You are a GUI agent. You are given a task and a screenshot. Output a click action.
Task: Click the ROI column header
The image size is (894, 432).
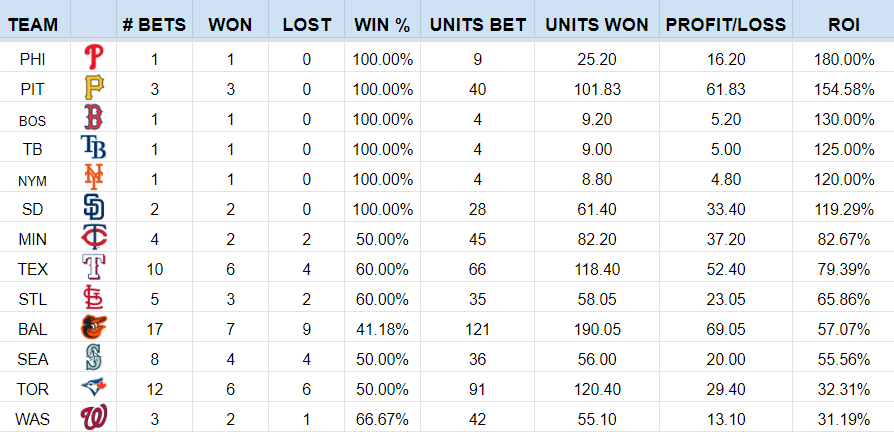pos(843,25)
